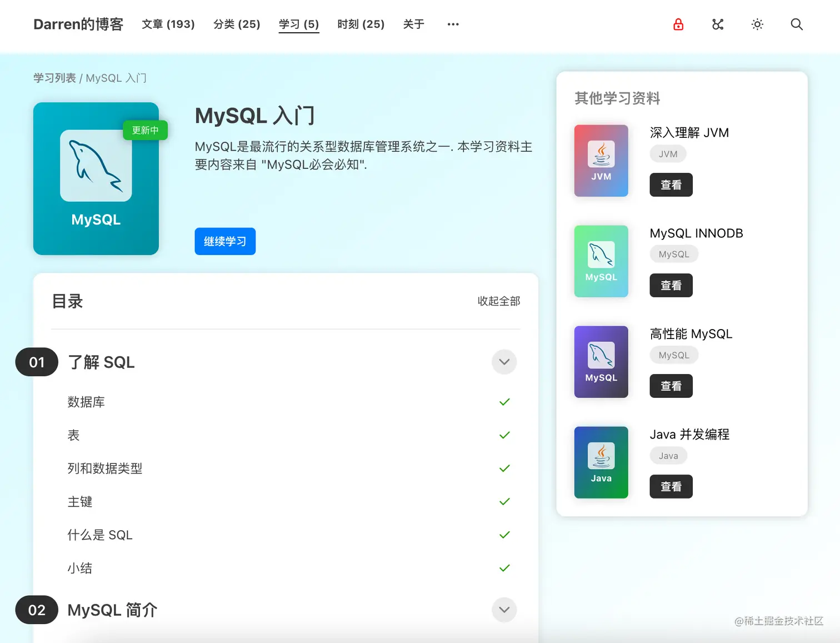The height and width of the screenshot is (643, 840).
Task: Click the MySQL dolphin cover image
Action: pyautogui.click(x=96, y=178)
